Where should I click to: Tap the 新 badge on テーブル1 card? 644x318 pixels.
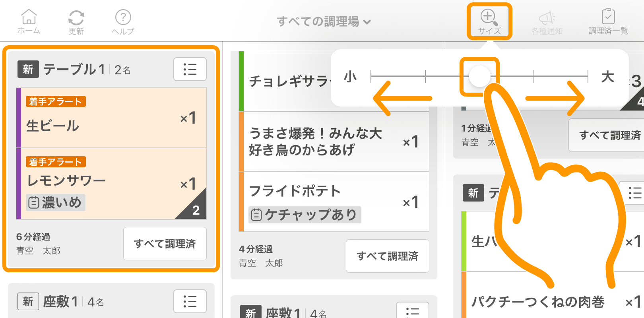pyautogui.click(x=28, y=69)
